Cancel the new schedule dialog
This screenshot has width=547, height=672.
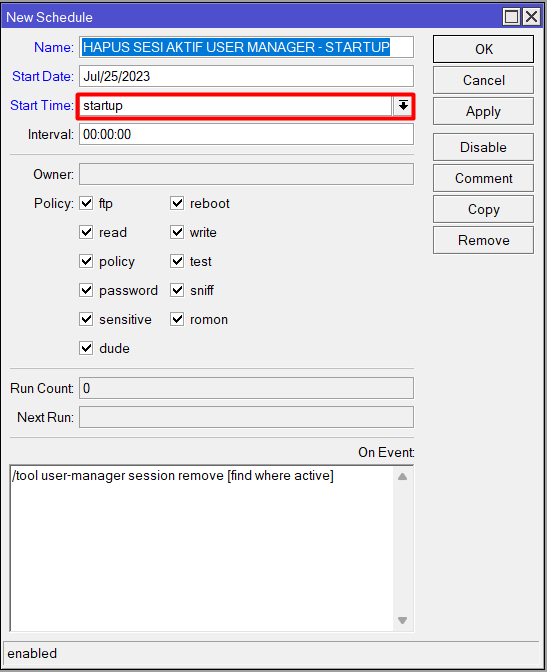tap(483, 80)
